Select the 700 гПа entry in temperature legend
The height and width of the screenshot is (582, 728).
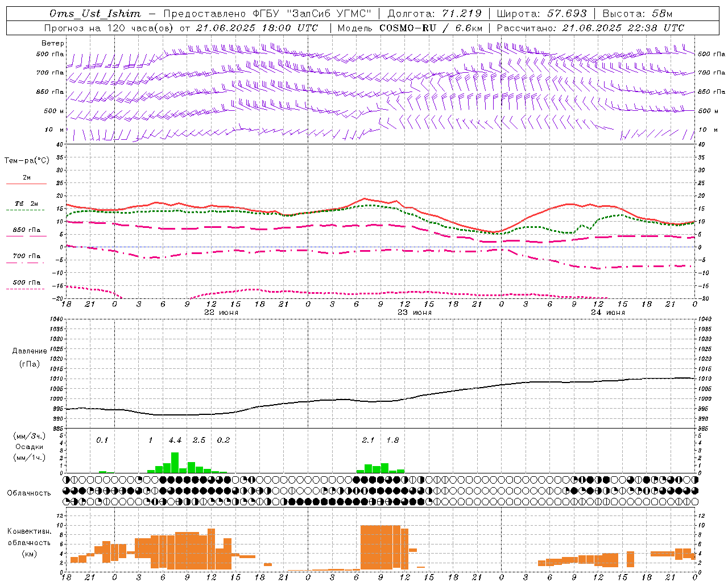point(27,256)
